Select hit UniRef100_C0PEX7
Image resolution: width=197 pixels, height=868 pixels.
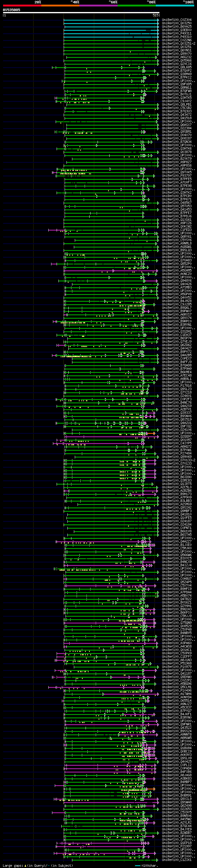click(176, 358)
